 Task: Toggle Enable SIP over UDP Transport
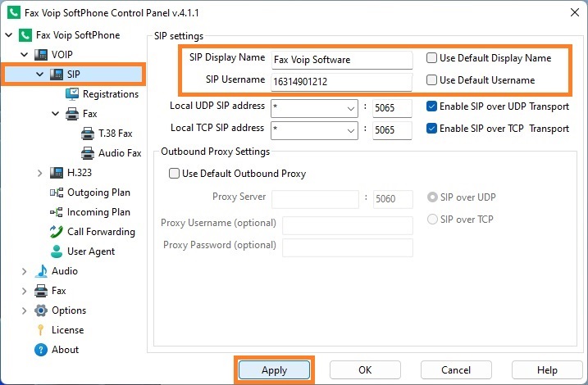point(431,106)
